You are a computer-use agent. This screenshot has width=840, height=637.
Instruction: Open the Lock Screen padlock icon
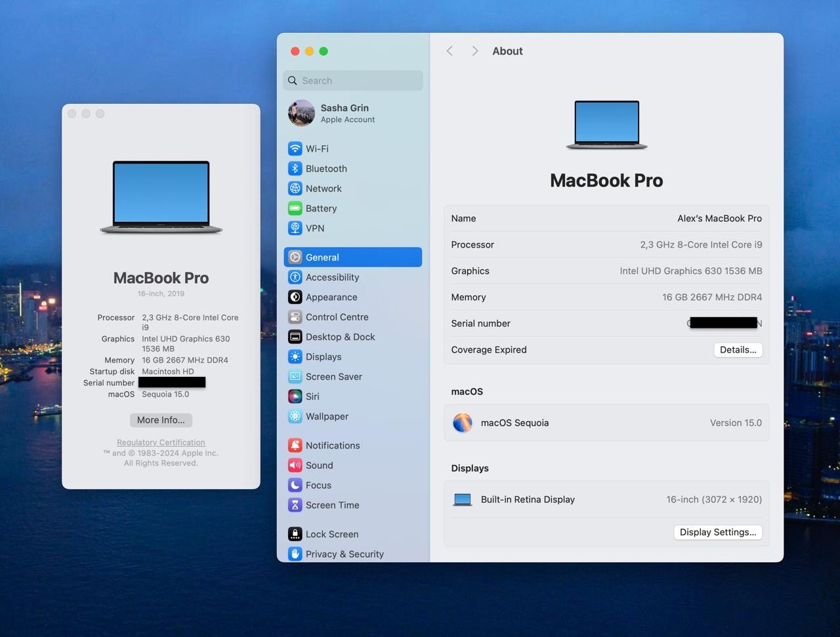point(295,534)
